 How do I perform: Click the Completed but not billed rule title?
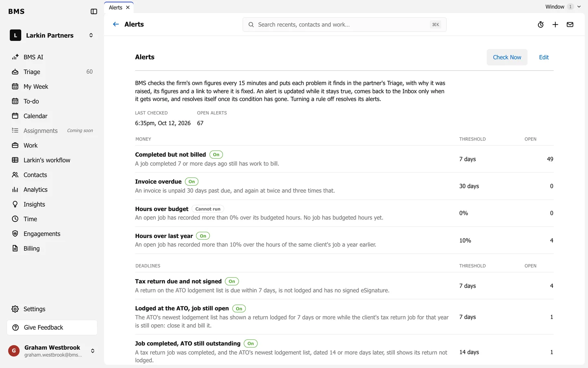[171, 155]
